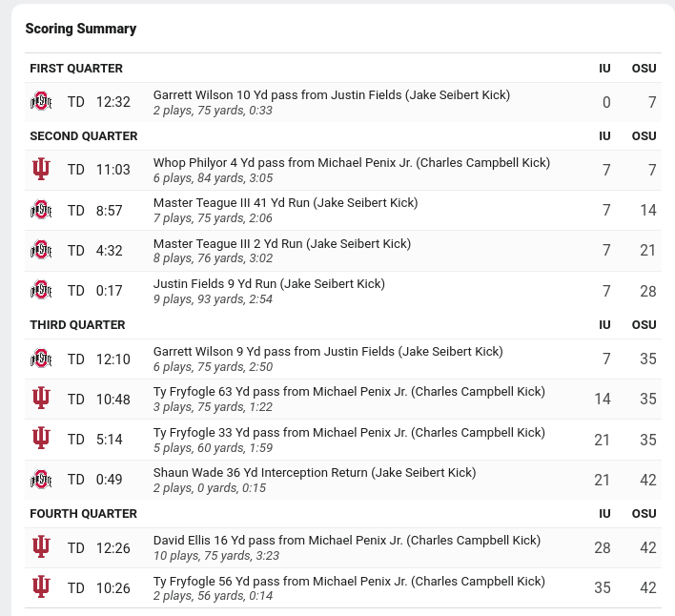
Task: Click Ohio State logo on Teague 2 Yd Run
Action: point(41,250)
